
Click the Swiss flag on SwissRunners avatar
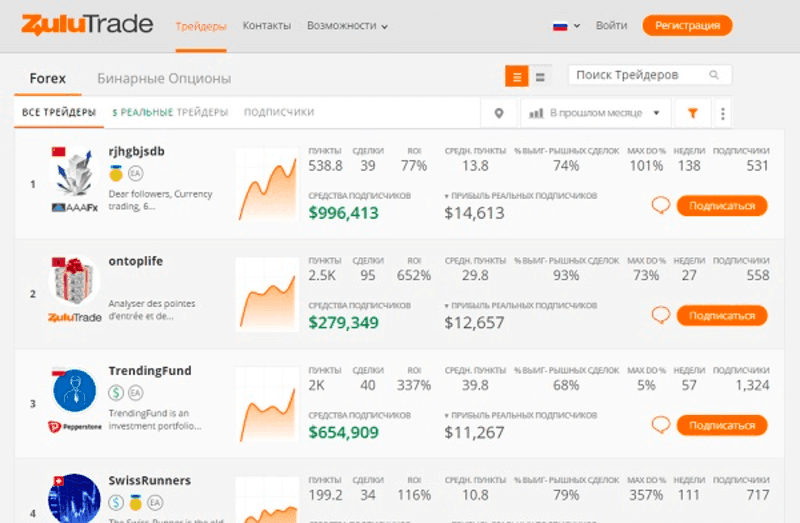(59, 481)
